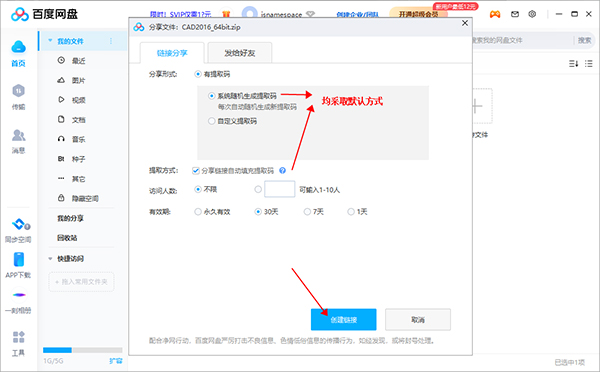Open 回收站 in the sidebar

pos(67,238)
